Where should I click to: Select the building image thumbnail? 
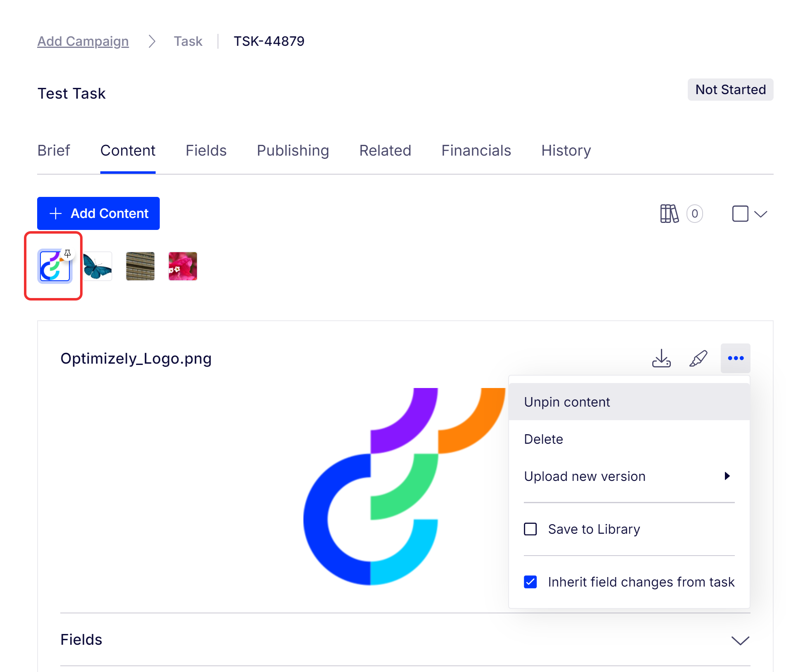(x=140, y=266)
